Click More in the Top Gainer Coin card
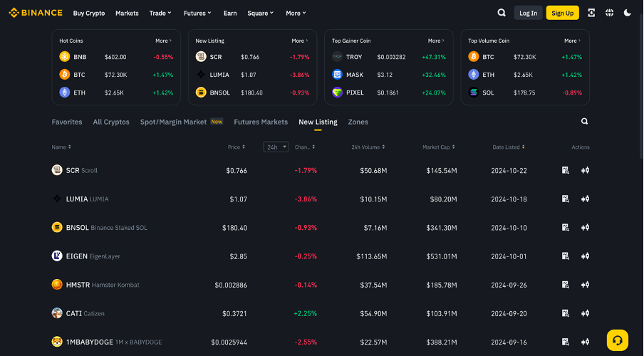 tap(435, 41)
